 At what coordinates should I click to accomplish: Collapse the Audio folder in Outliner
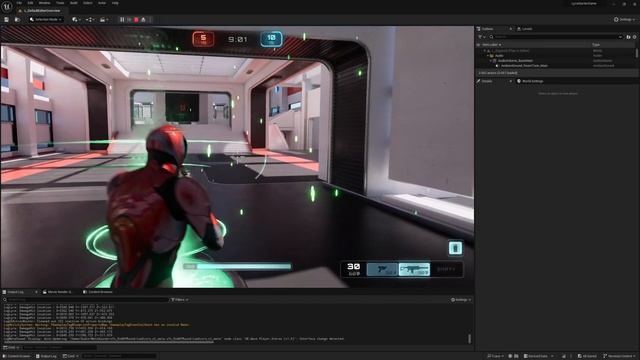click(x=488, y=56)
